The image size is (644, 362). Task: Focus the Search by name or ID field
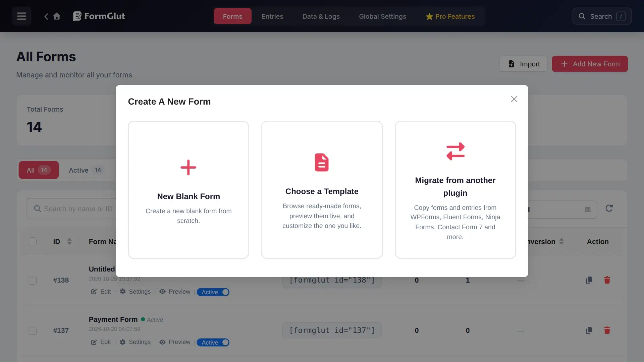pos(71,209)
